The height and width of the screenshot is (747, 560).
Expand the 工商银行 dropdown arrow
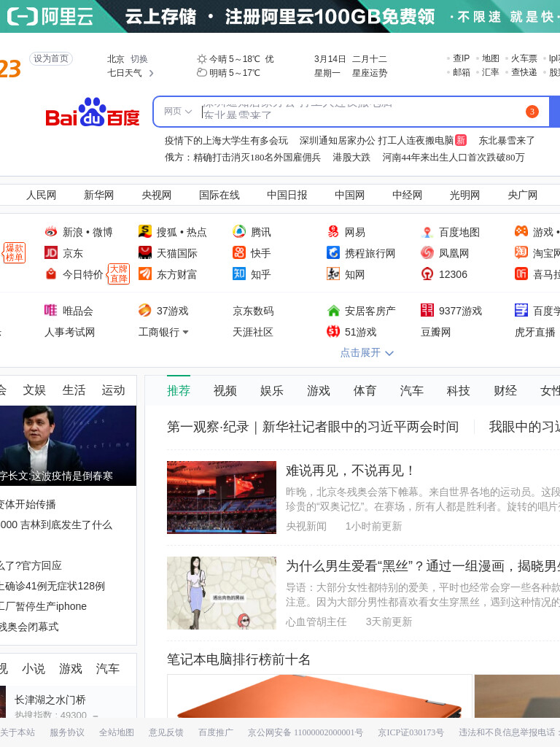point(185,332)
